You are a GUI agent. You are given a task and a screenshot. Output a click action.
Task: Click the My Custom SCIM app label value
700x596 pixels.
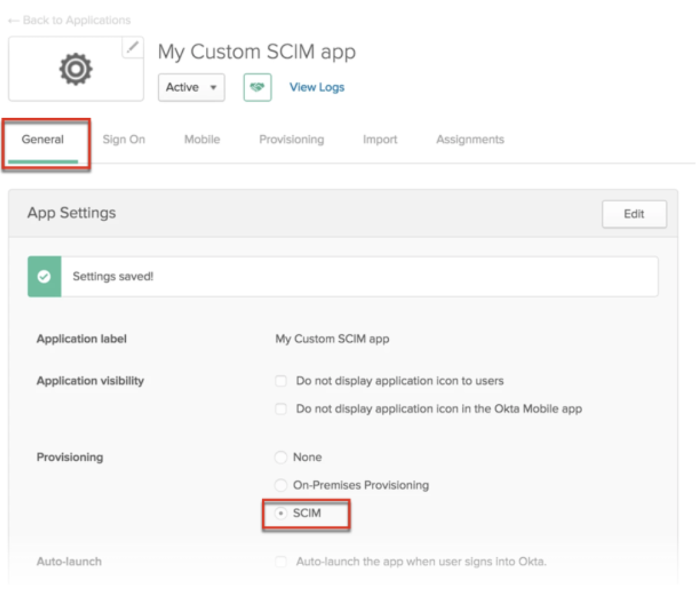coord(332,339)
